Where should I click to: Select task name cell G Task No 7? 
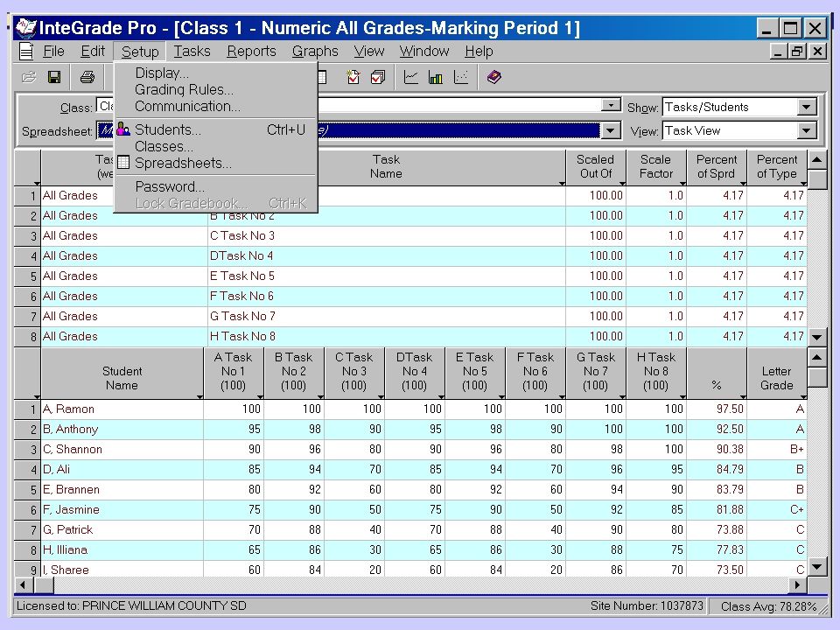(x=386, y=317)
